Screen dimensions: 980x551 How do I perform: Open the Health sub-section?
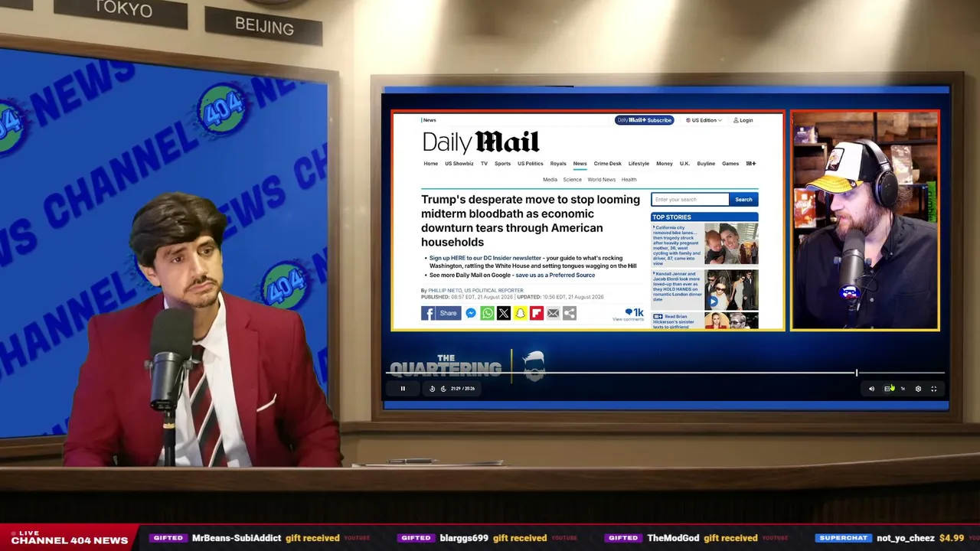pyautogui.click(x=629, y=180)
